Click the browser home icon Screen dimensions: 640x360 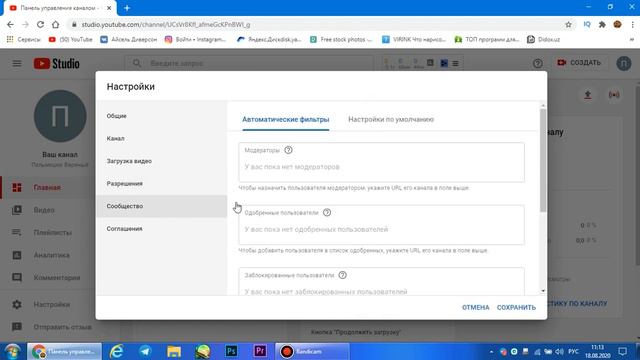click(x=55, y=24)
